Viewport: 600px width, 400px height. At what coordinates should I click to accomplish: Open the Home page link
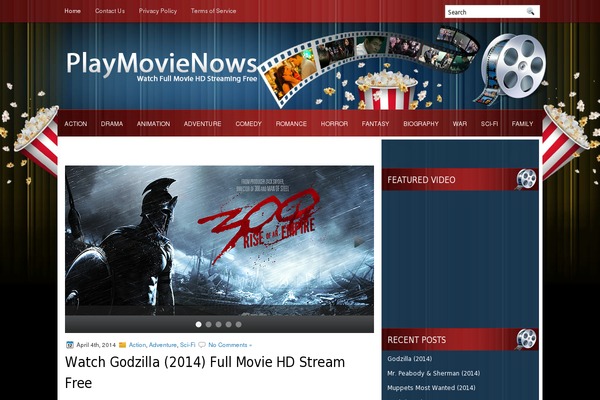(72, 11)
